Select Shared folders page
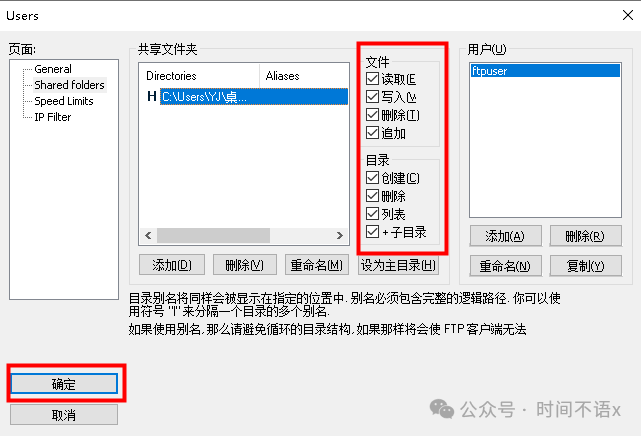This screenshot has height=436, width=641. tap(69, 85)
